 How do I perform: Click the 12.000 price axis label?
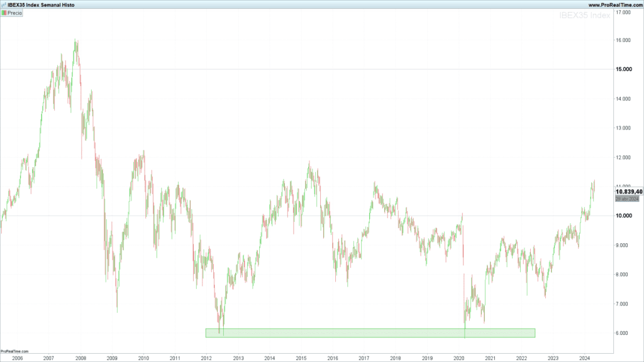[x=623, y=158]
